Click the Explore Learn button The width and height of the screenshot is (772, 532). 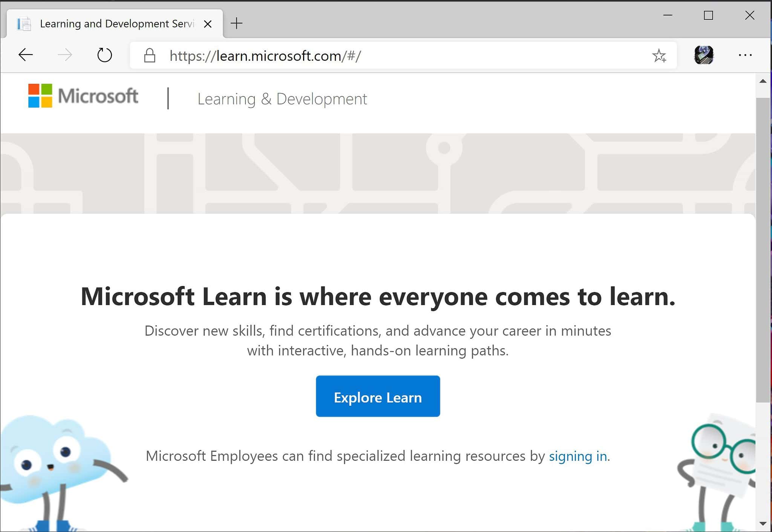(377, 396)
